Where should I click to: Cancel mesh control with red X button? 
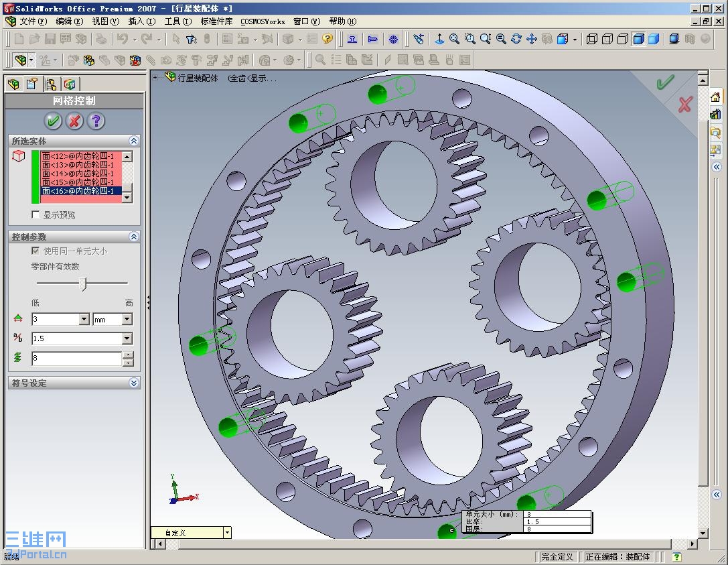74,121
